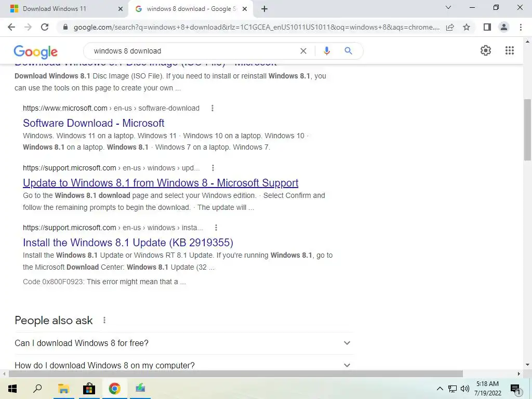Viewport: 532px width, 399px height.
Task: Close the Download Windows 11 tab
Action: click(x=121, y=9)
